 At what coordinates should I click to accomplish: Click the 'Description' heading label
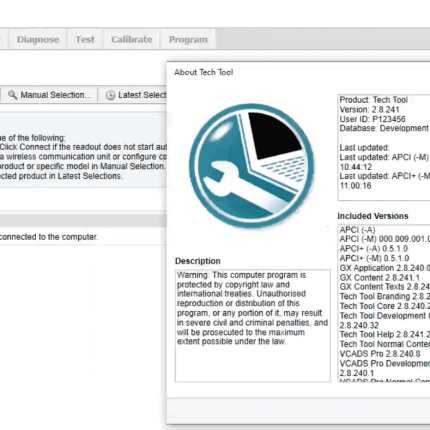tap(198, 261)
